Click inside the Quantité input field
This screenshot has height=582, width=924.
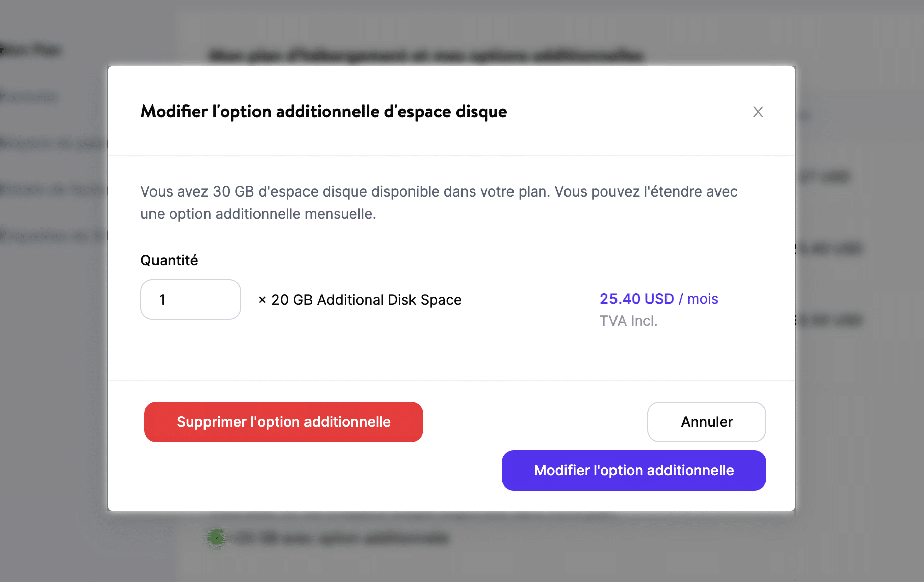pyautogui.click(x=190, y=300)
